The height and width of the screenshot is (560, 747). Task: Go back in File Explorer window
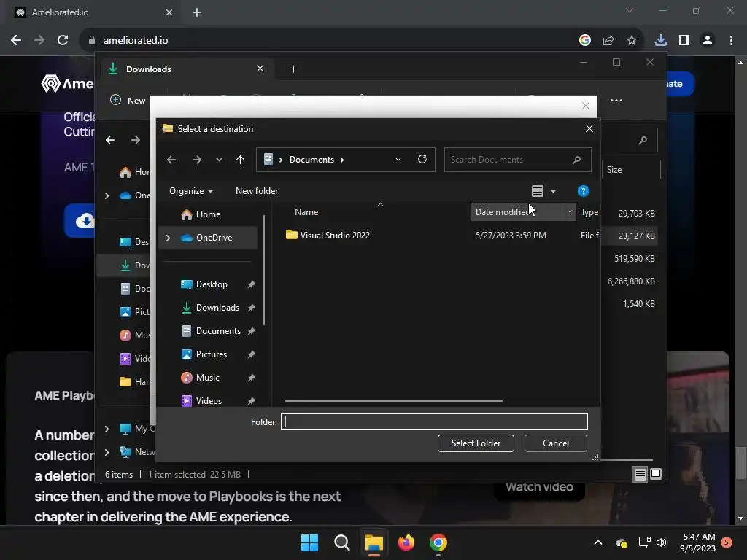(x=110, y=140)
